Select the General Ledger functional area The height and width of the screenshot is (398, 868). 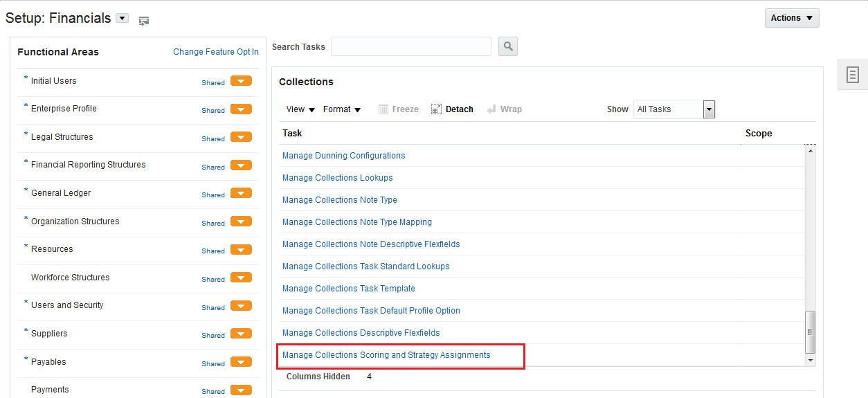click(x=61, y=193)
